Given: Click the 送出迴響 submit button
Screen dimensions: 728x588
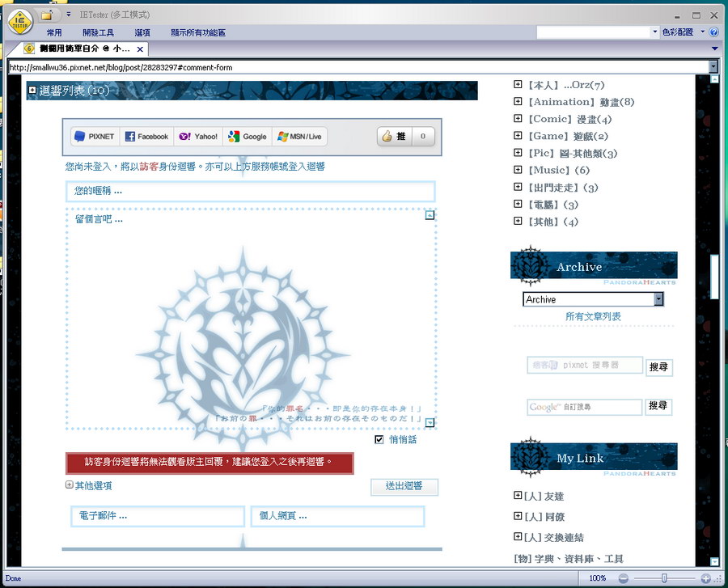Looking at the screenshot, I should 404,486.
